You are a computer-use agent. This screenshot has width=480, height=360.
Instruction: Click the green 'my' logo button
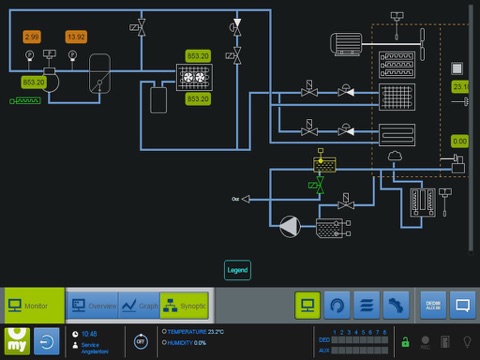click(x=17, y=341)
